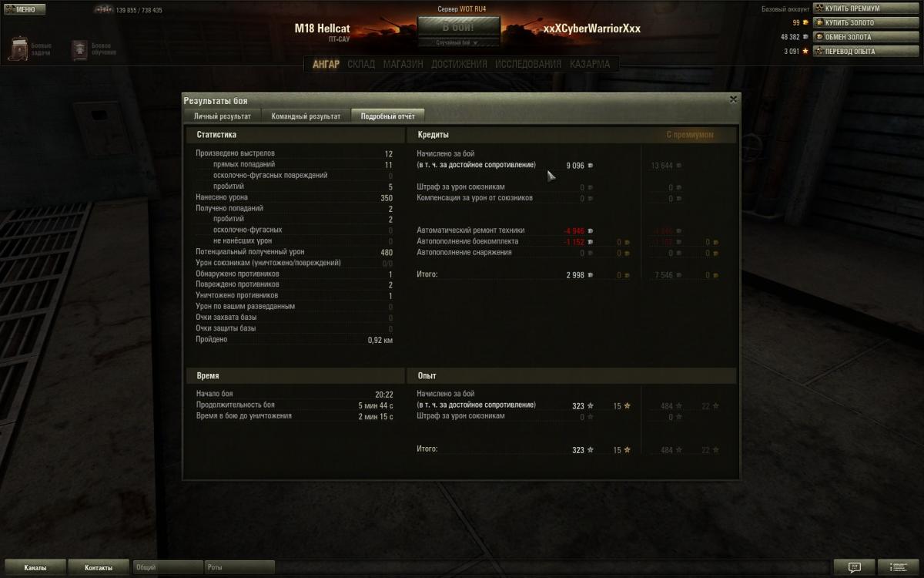Select the Подробный отчёт tab
The image size is (924, 578).
coord(388,116)
